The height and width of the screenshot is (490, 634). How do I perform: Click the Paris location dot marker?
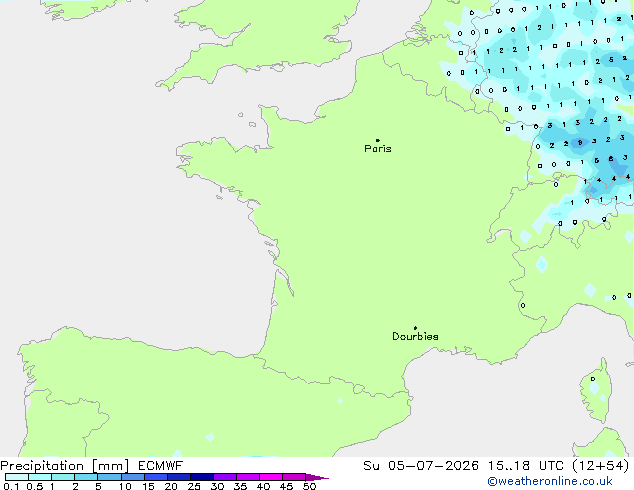tap(378, 140)
